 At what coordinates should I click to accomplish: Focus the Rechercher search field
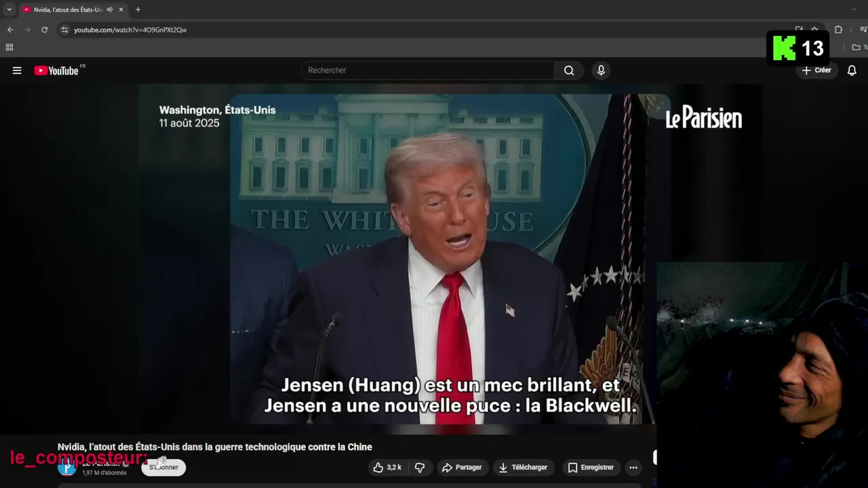[x=427, y=70]
